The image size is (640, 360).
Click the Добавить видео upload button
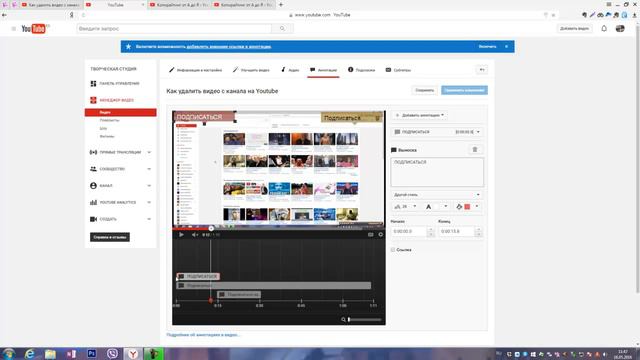(x=574, y=29)
